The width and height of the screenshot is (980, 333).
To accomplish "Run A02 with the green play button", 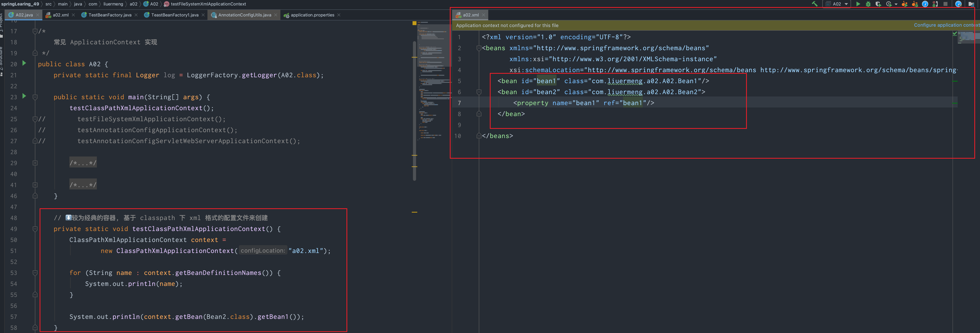I will [x=858, y=4].
